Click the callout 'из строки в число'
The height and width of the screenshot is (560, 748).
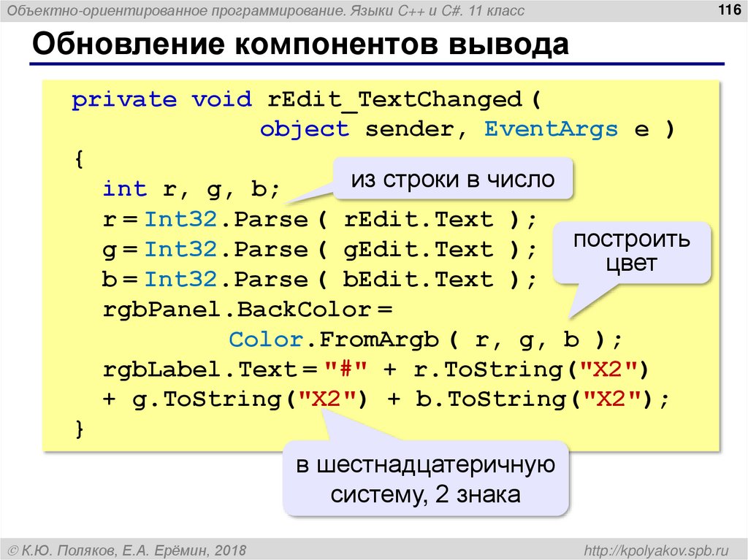point(452,179)
